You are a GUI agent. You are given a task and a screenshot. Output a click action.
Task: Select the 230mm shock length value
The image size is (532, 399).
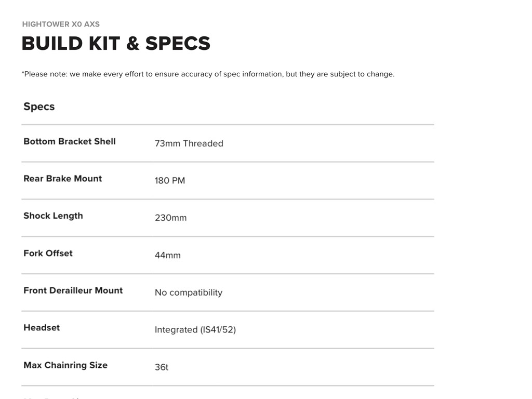pos(170,218)
